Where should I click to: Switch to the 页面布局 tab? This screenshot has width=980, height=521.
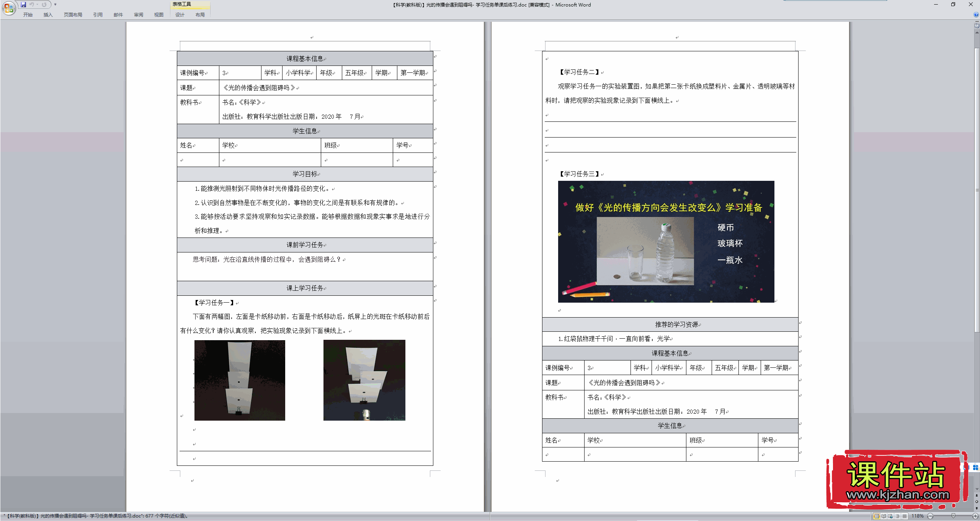pos(73,15)
